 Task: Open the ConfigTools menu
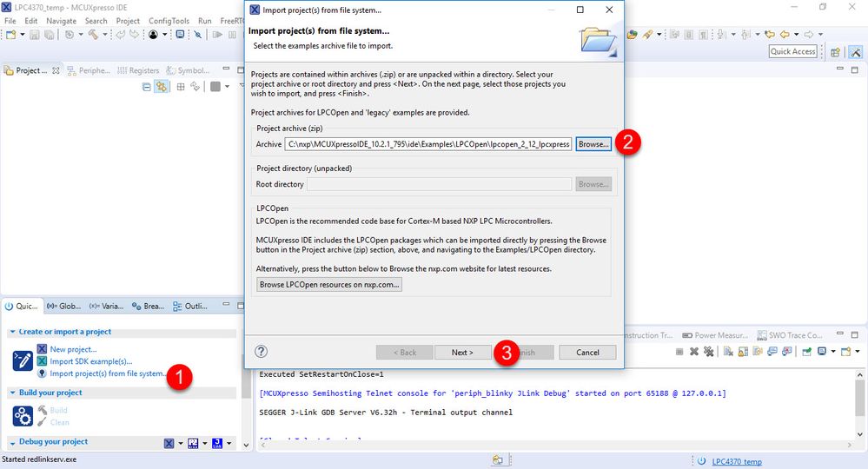tap(169, 21)
